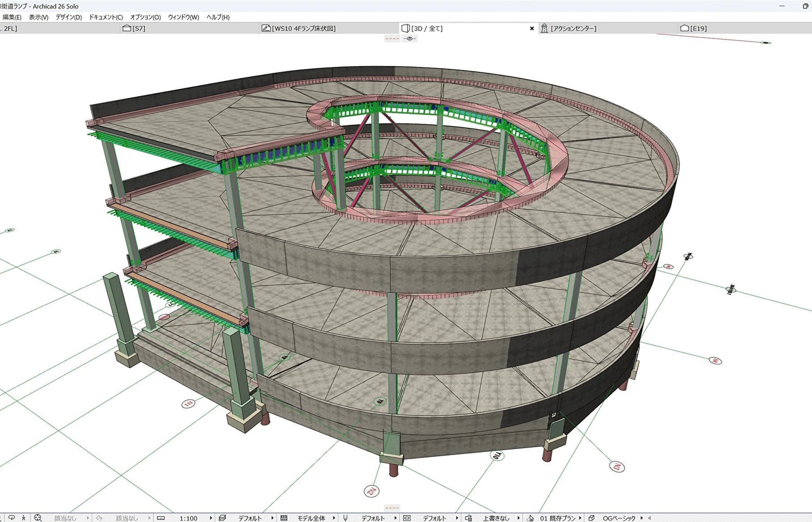
Task: Toggle the eye visibility handle under tabs
Action: (409, 39)
